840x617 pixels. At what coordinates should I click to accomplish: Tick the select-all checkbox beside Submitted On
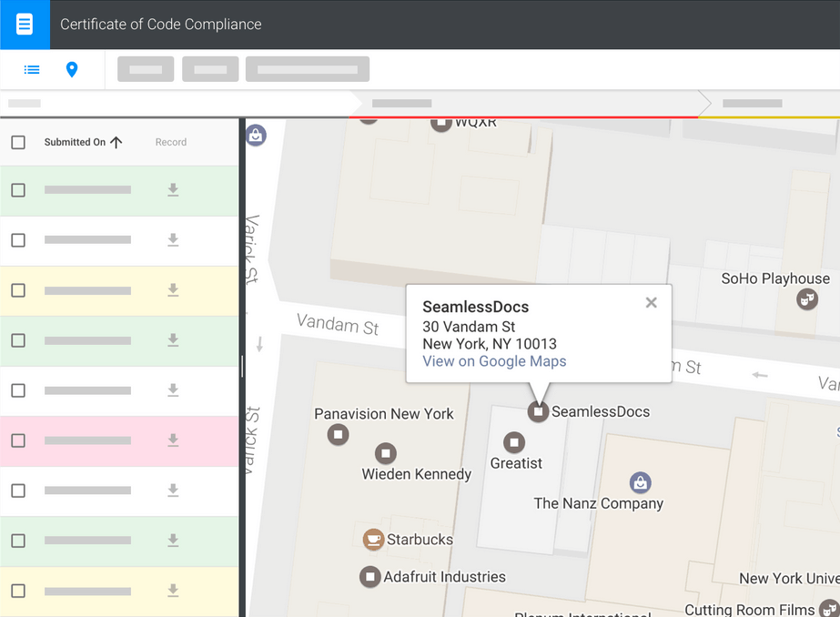[18, 142]
